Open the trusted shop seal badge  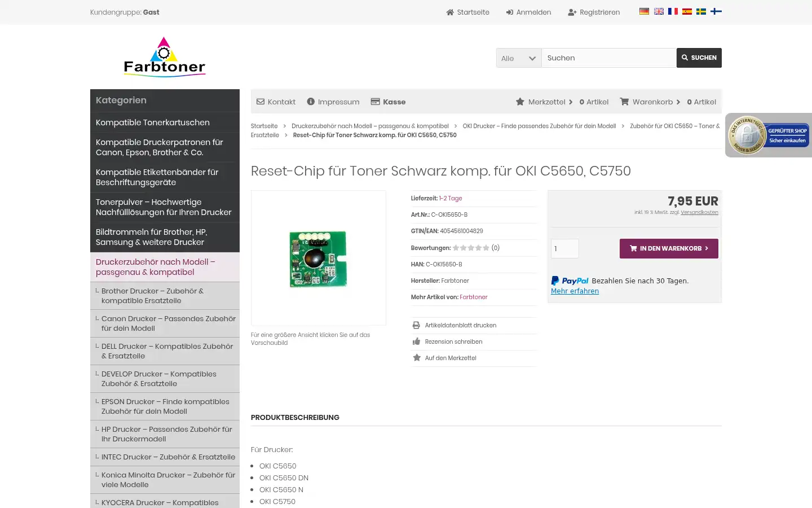click(769, 135)
